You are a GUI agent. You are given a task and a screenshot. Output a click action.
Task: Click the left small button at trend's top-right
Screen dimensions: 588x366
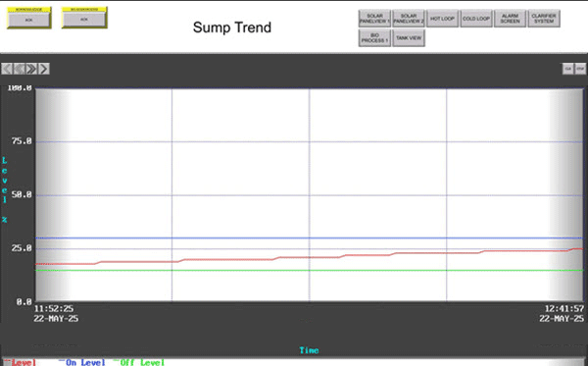567,69
